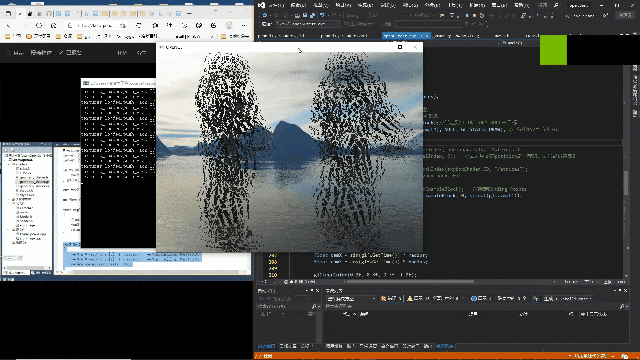Click the editor's vertical scrollbar in Visual Studio
Image resolution: width=640 pixels, height=360 pixels.
(626, 182)
